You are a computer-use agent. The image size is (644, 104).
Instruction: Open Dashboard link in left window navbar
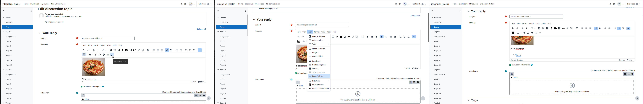[34, 4]
